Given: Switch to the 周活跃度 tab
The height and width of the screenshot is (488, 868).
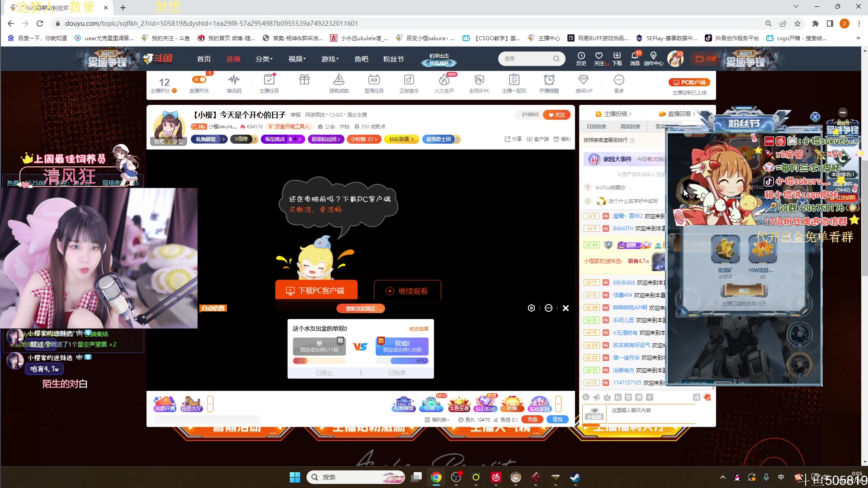Looking at the screenshot, I should [630, 127].
